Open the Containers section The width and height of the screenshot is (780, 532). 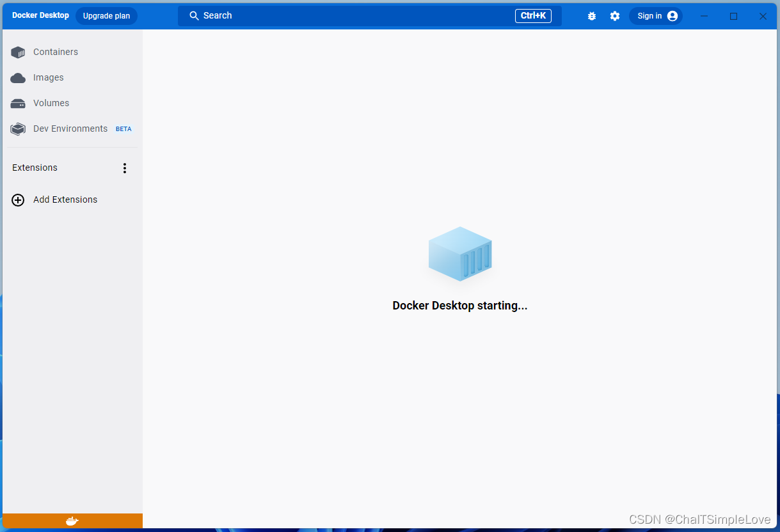point(56,52)
